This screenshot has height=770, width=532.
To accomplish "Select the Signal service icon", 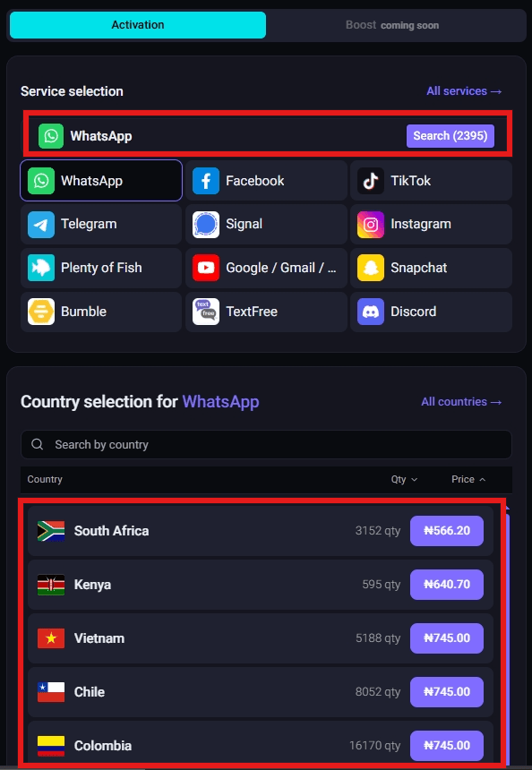I will 206,224.
